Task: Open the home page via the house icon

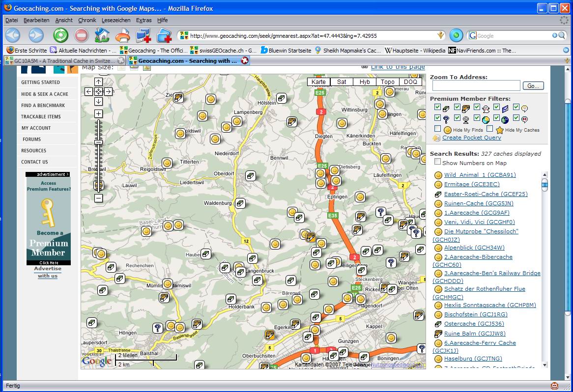Action: [102, 35]
